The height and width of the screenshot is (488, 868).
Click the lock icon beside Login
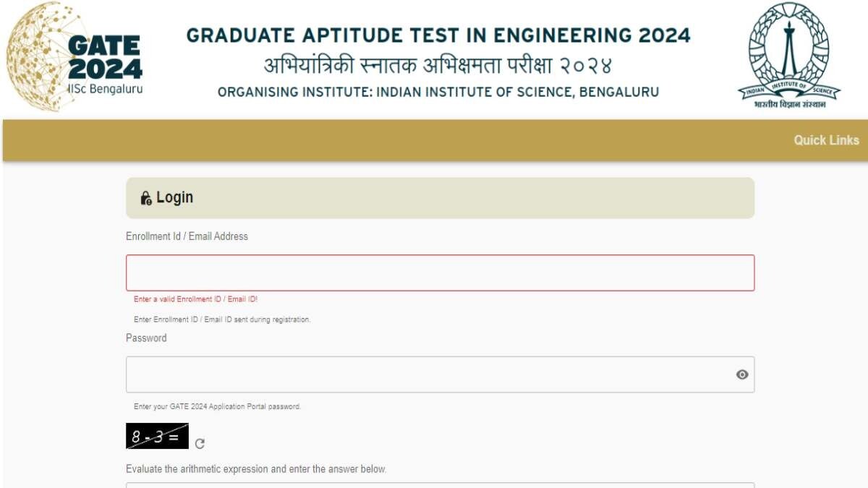click(x=146, y=198)
